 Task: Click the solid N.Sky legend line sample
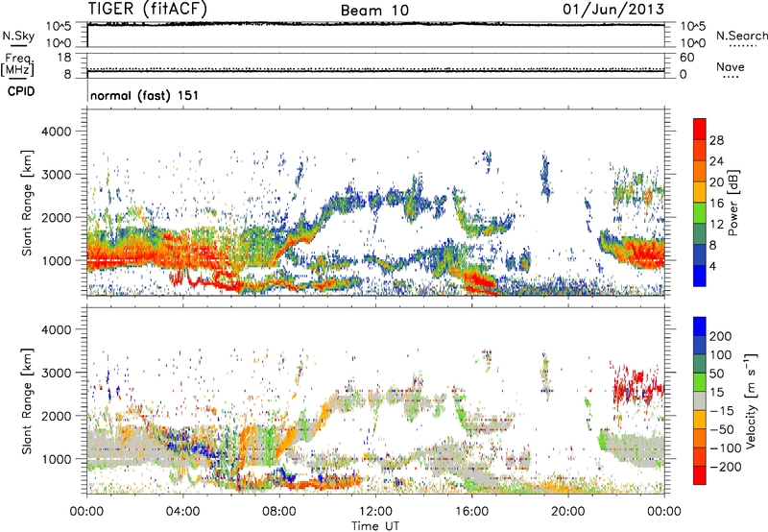click(x=18, y=46)
